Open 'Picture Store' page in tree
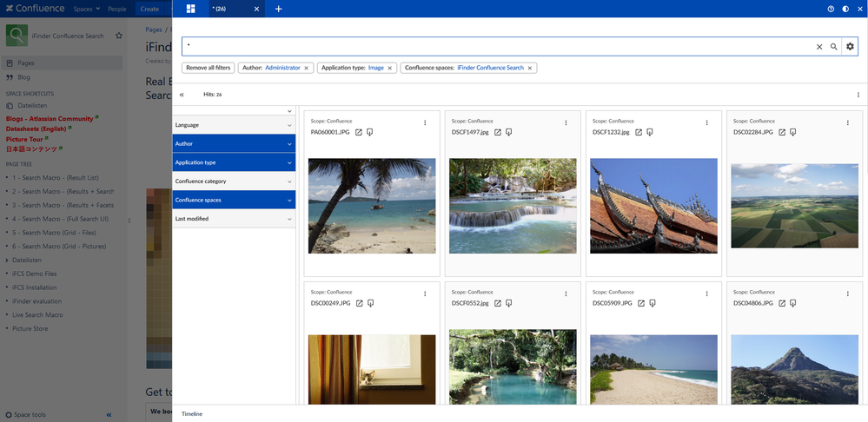The image size is (868, 422). pos(30,328)
